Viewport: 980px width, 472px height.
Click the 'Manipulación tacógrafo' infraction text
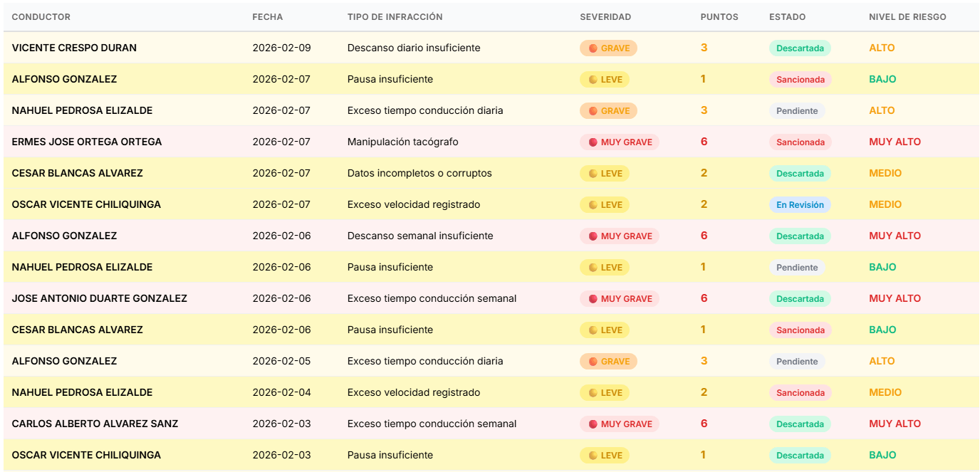402,142
